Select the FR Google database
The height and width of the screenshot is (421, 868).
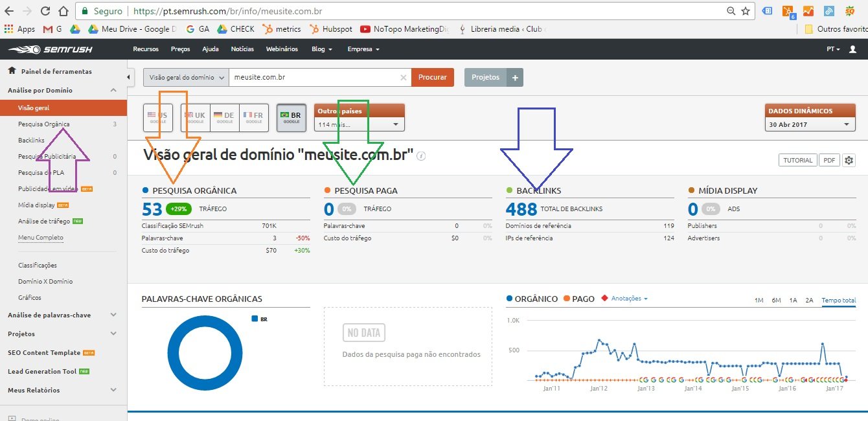point(254,118)
